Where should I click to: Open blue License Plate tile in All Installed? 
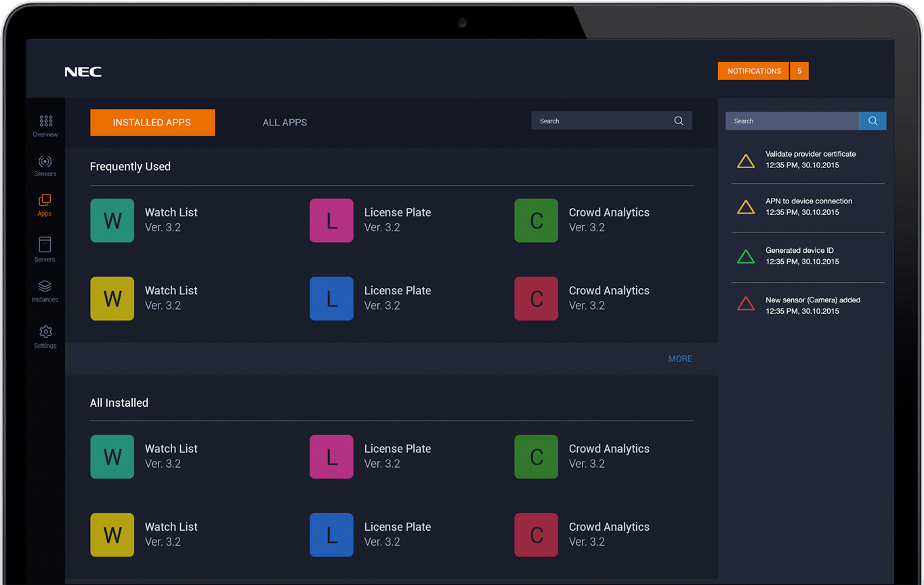[x=331, y=535]
